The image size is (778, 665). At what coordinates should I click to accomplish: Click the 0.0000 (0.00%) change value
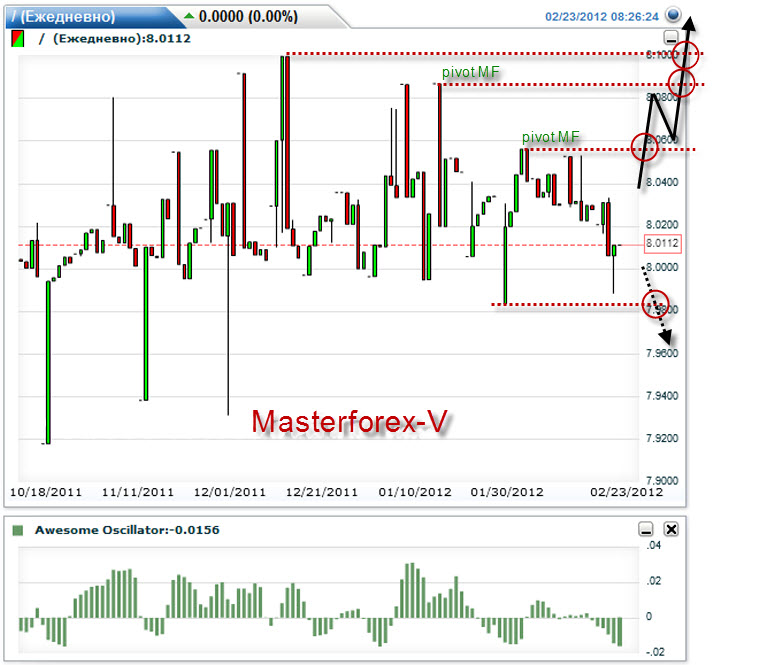(x=248, y=16)
